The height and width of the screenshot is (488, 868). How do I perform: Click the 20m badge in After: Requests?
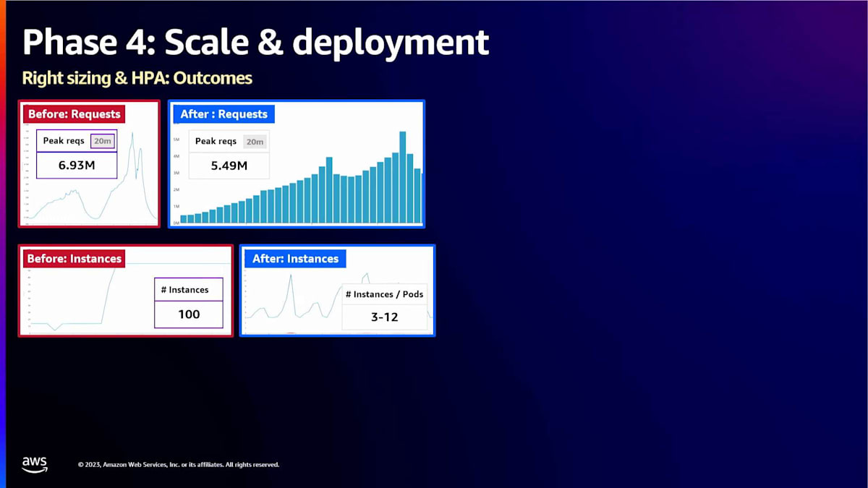pos(255,142)
